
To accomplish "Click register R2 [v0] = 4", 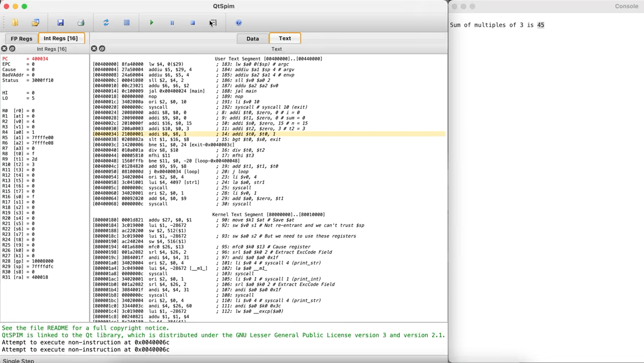I will [x=18, y=122].
